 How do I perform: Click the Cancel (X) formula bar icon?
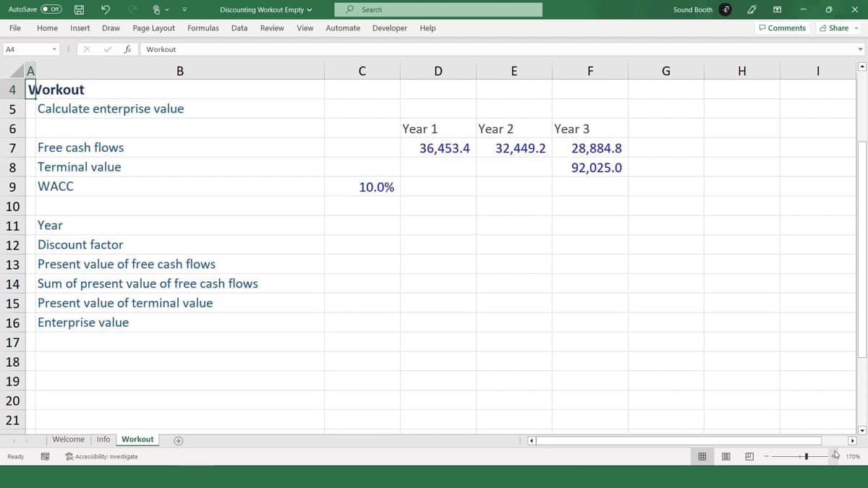pyautogui.click(x=87, y=49)
